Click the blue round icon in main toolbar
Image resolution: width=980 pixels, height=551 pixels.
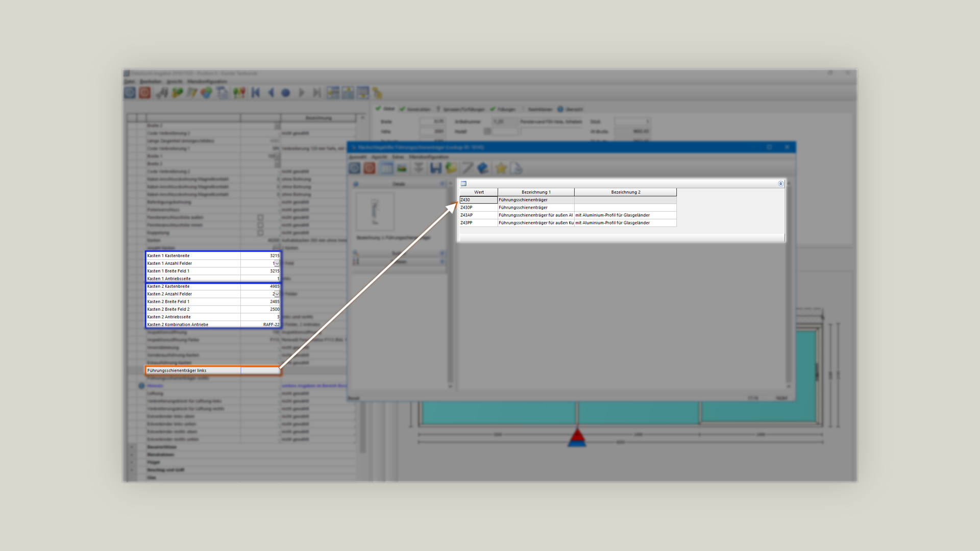[x=130, y=92]
